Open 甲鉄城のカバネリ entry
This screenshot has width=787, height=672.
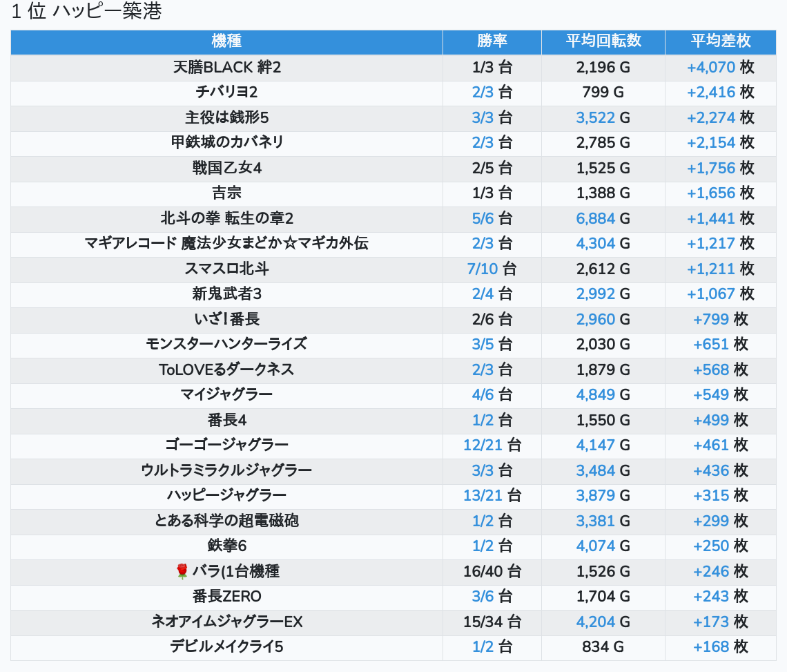pos(226,142)
